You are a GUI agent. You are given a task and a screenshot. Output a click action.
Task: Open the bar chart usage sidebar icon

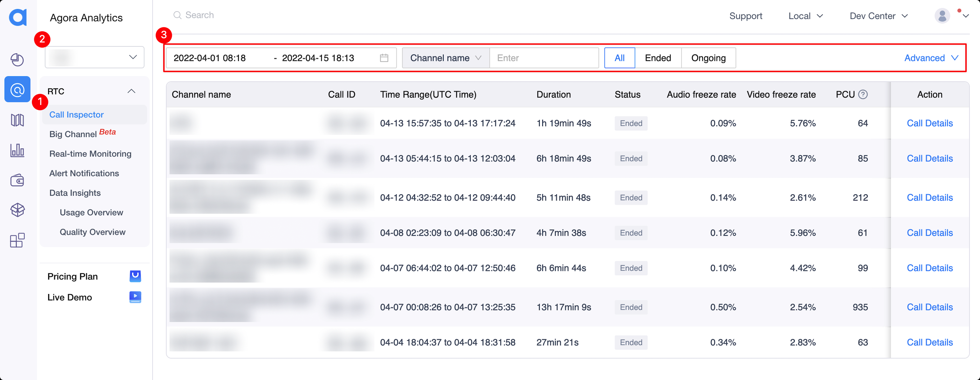click(17, 150)
